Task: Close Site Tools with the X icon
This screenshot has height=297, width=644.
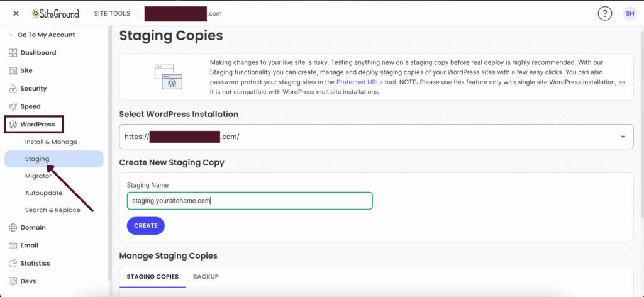Action: pos(16,13)
